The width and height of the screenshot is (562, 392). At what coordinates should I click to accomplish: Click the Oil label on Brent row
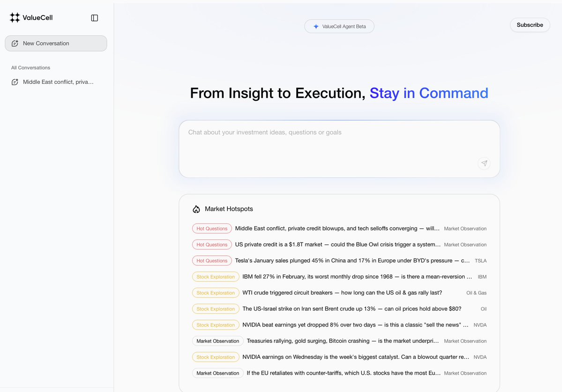(x=484, y=309)
